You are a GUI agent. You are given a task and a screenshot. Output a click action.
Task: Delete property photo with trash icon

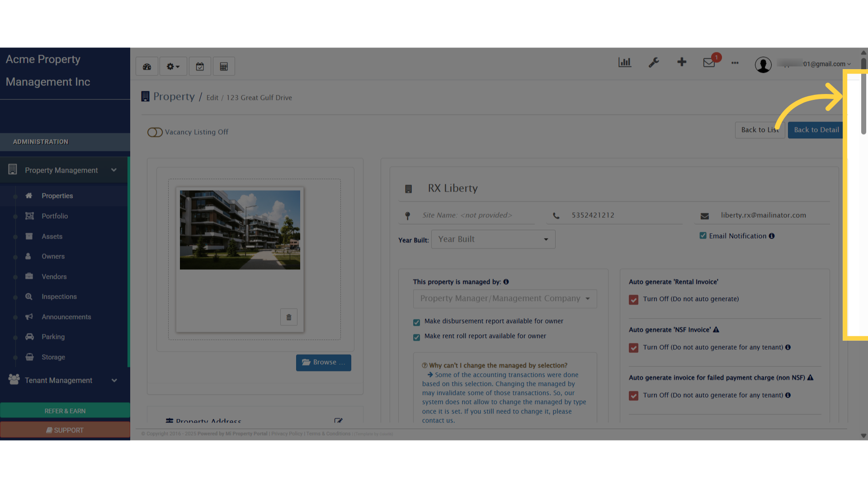289,317
